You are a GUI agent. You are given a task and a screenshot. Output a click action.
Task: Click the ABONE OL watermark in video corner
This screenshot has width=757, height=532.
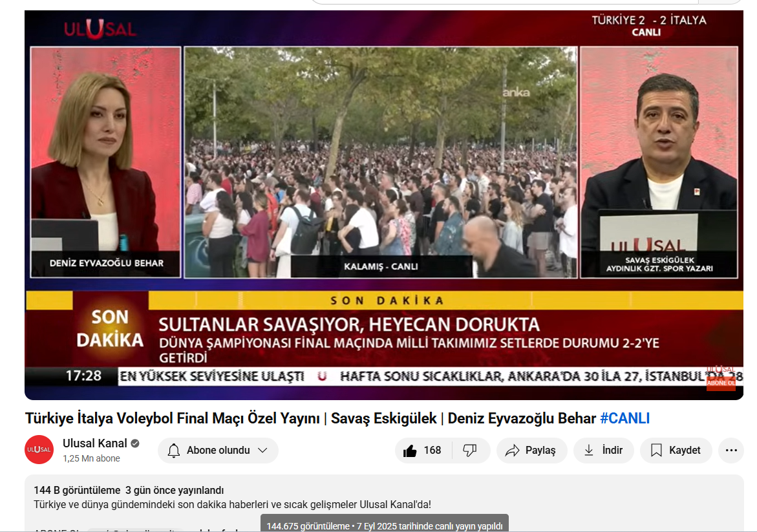point(720,381)
